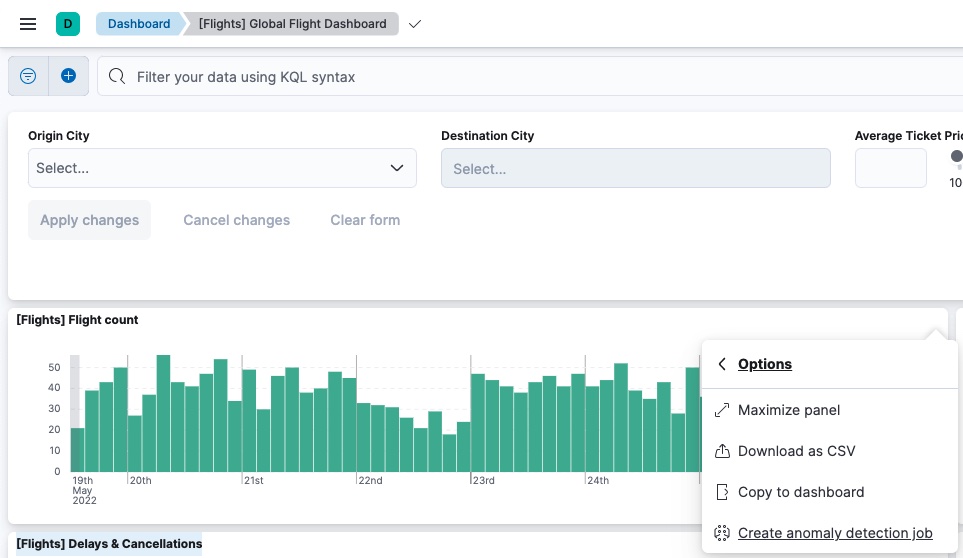Expand the Origin City dropdown
This screenshot has width=963, height=558.
(222, 168)
